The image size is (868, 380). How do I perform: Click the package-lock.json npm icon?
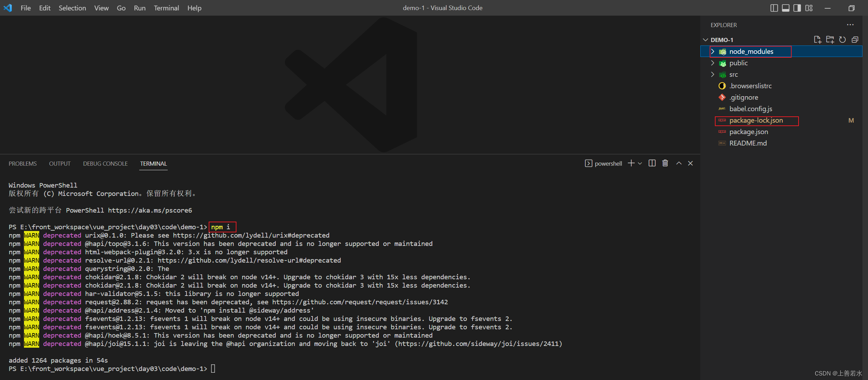(722, 120)
